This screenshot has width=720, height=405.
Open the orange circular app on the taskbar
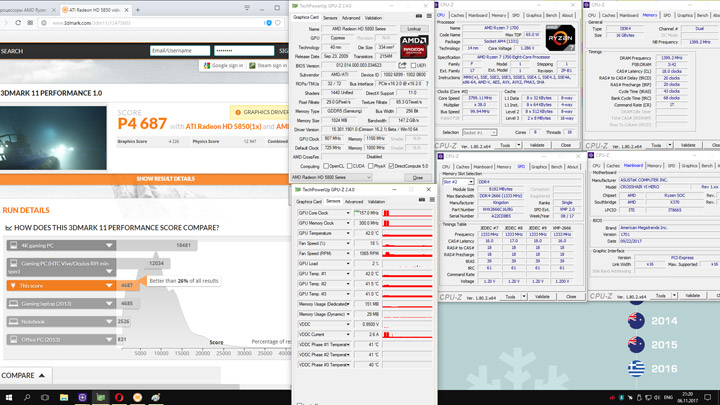pos(137,397)
